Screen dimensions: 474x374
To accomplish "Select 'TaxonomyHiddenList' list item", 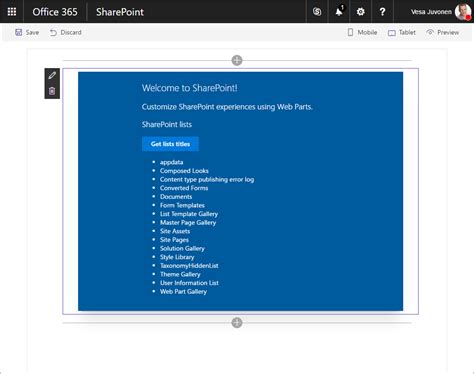I will click(x=189, y=266).
